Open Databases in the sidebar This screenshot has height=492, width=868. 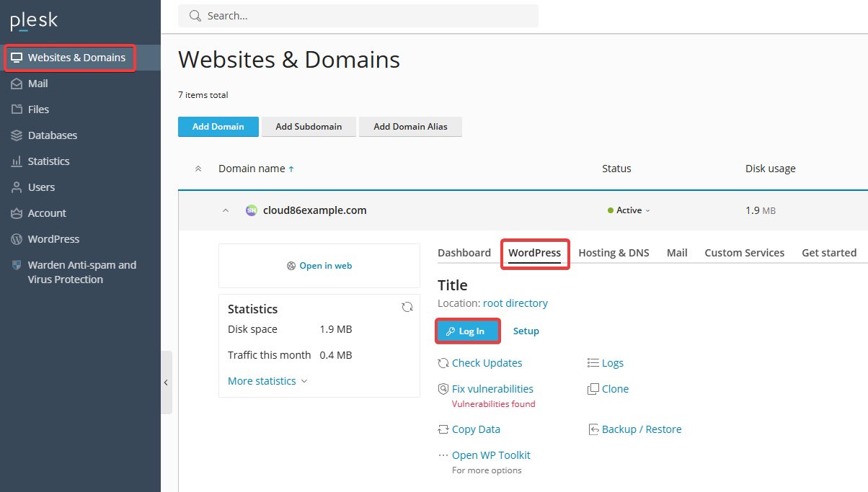coord(53,135)
